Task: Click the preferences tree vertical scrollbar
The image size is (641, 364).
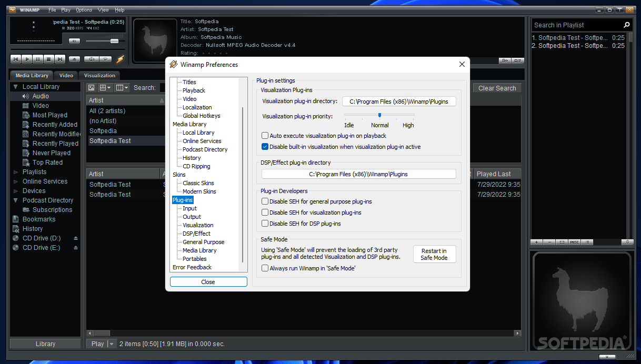Action: [x=243, y=185]
